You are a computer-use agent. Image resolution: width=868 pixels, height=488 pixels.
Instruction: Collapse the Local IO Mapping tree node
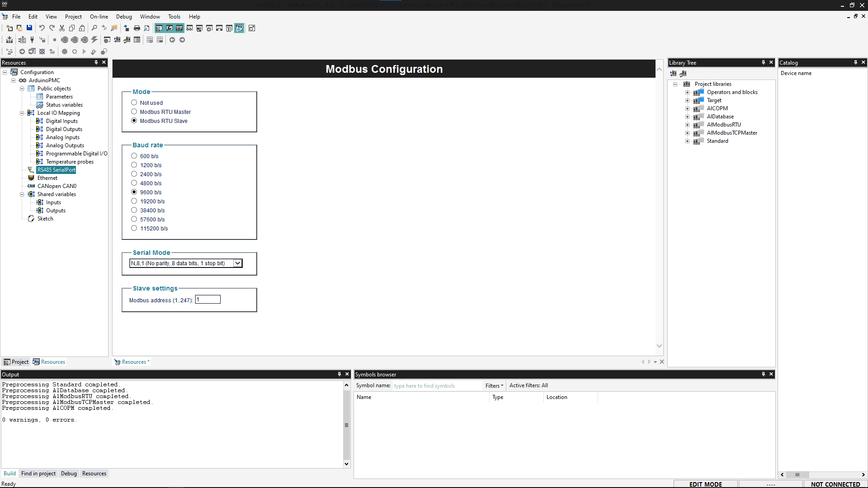(x=22, y=113)
